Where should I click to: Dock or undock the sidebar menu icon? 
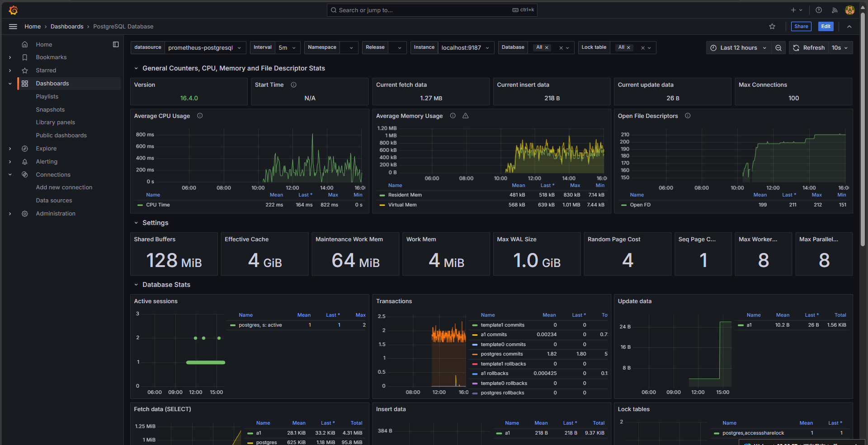click(x=116, y=44)
